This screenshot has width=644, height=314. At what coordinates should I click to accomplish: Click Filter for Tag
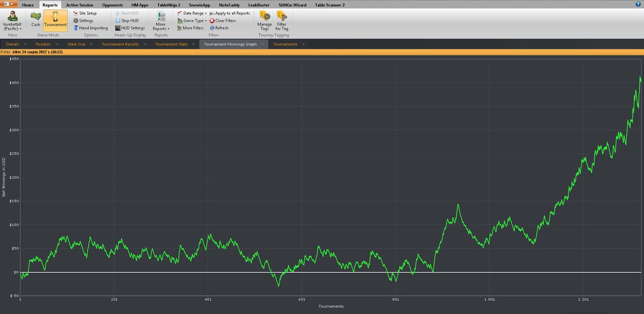(x=282, y=21)
